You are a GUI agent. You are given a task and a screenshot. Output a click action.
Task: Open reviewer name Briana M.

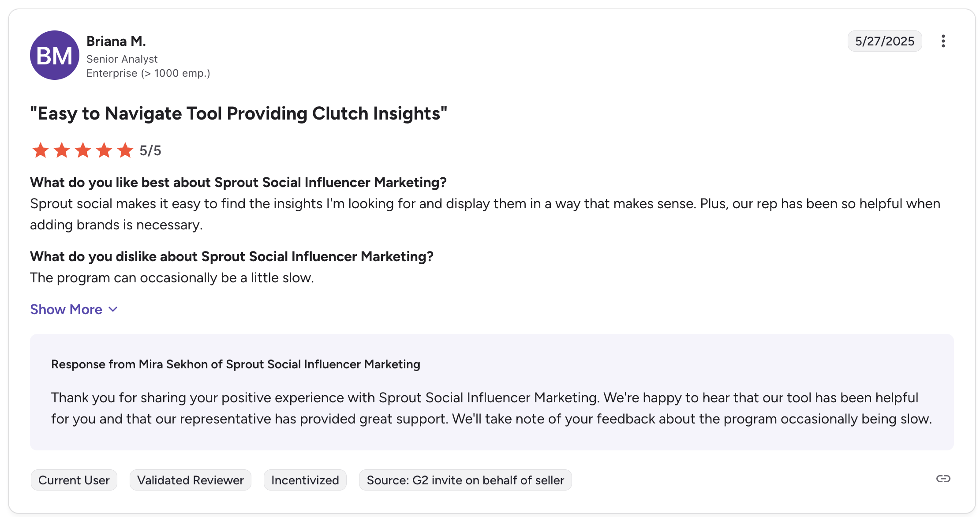[116, 41]
